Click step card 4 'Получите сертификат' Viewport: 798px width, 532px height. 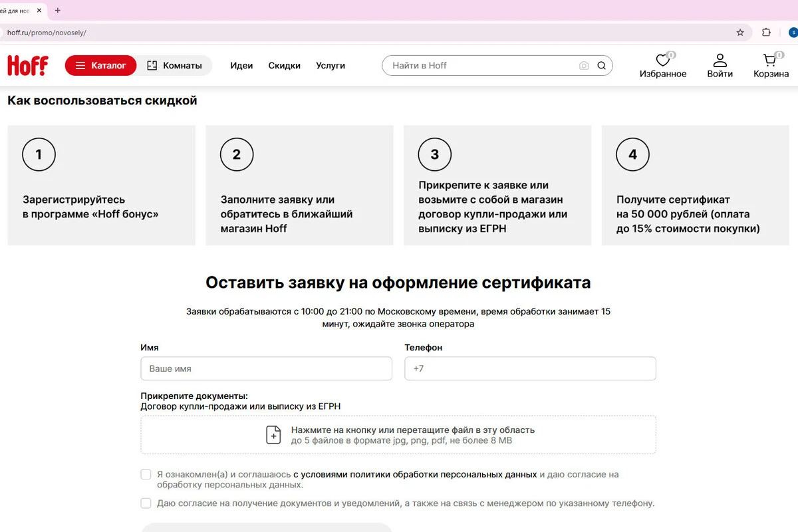point(696,186)
